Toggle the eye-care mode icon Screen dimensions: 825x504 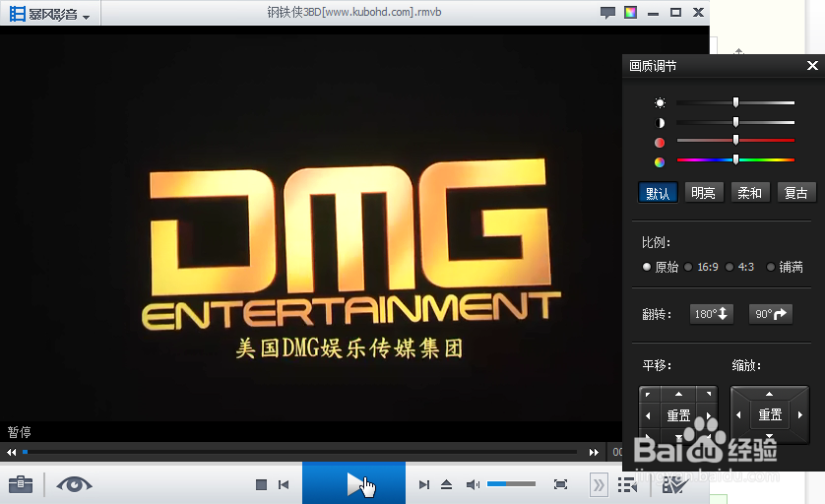pyautogui.click(x=74, y=484)
